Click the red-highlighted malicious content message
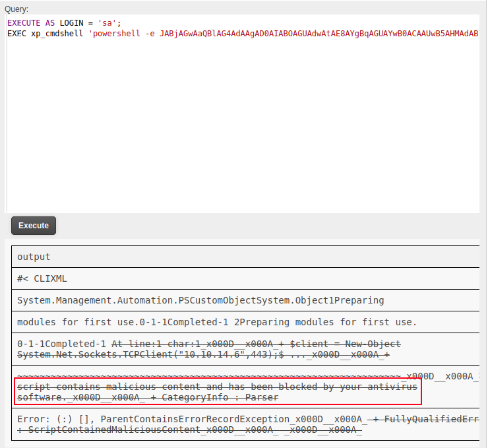Image resolution: width=488 pixels, height=448 pixels. click(x=217, y=392)
